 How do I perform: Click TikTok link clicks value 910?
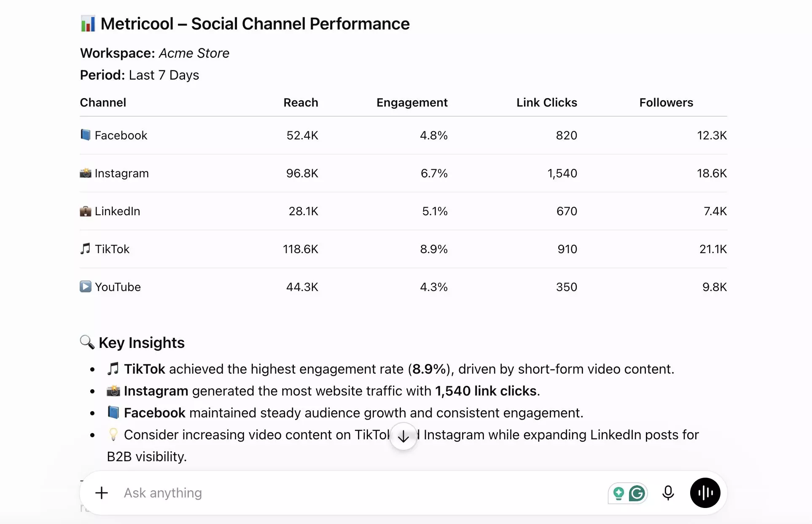pyautogui.click(x=567, y=249)
